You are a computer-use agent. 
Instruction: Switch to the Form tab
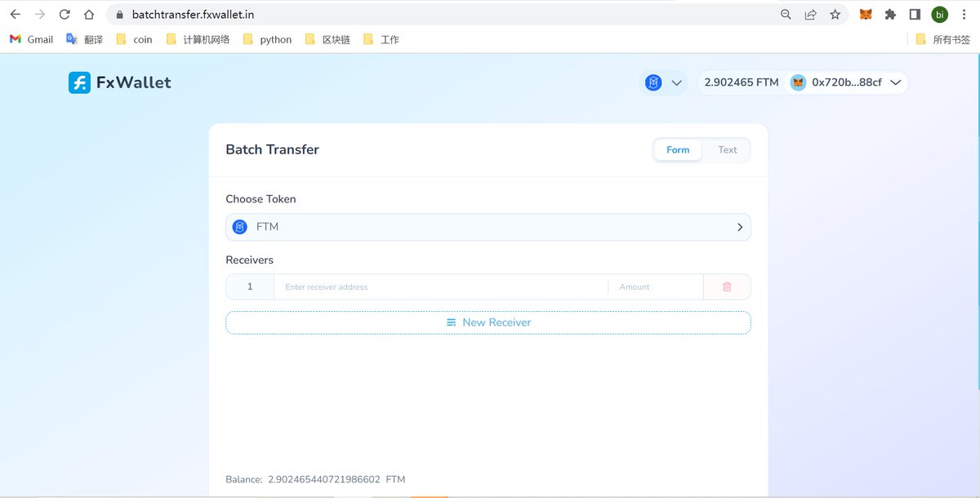[678, 150]
